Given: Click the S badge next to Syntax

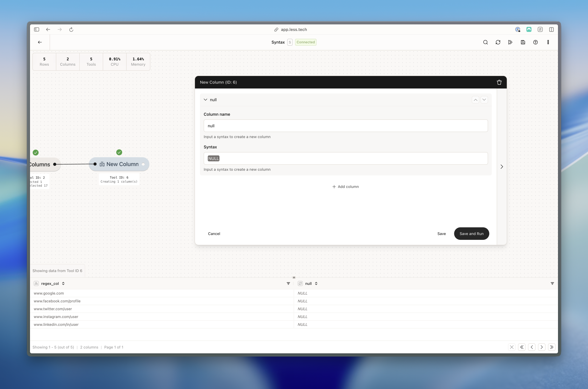Looking at the screenshot, I should tap(290, 42).
